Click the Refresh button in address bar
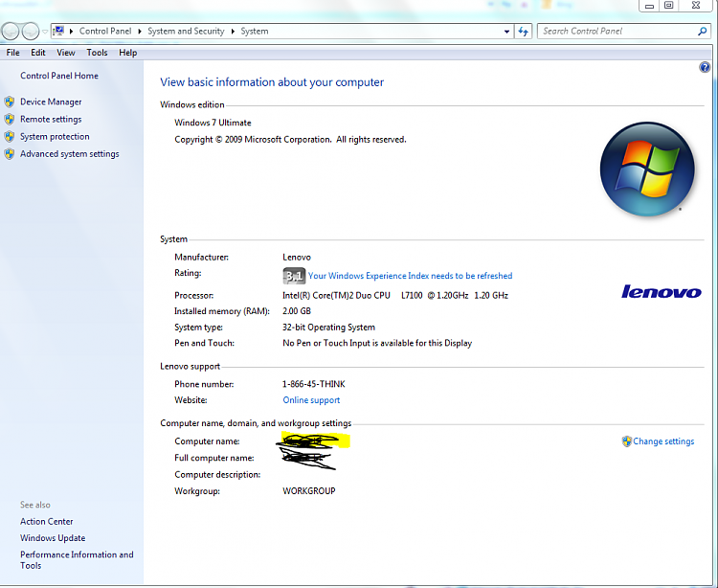 point(524,32)
